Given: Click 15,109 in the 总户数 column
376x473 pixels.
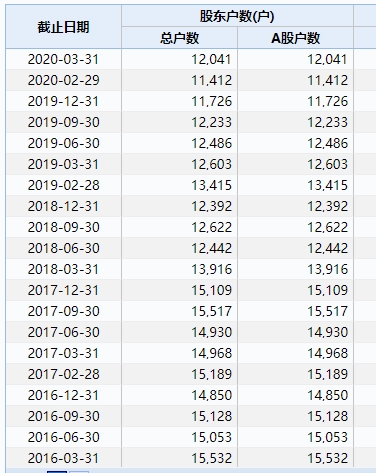Looking at the screenshot, I should pyautogui.click(x=211, y=290).
